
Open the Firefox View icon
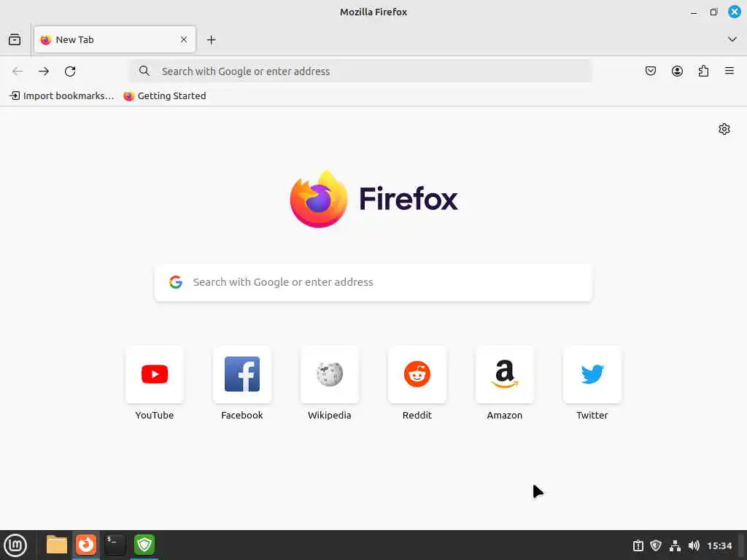[x=15, y=39]
